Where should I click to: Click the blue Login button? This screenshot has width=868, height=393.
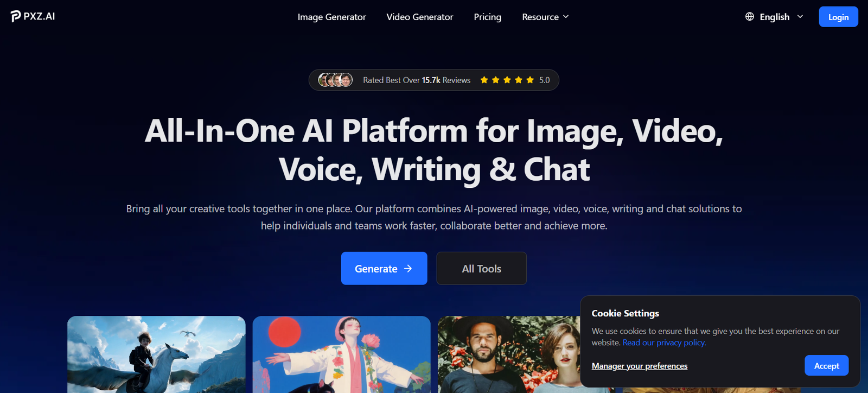click(838, 17)
